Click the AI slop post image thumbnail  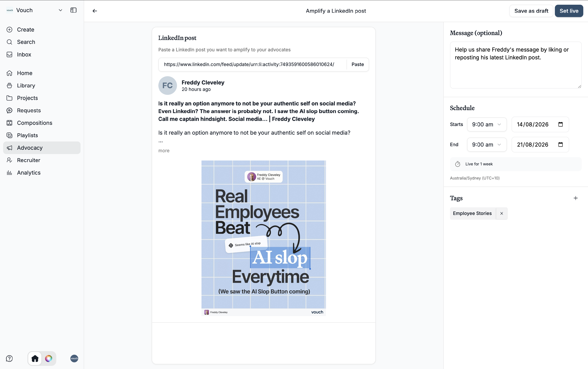click(264, 238)
